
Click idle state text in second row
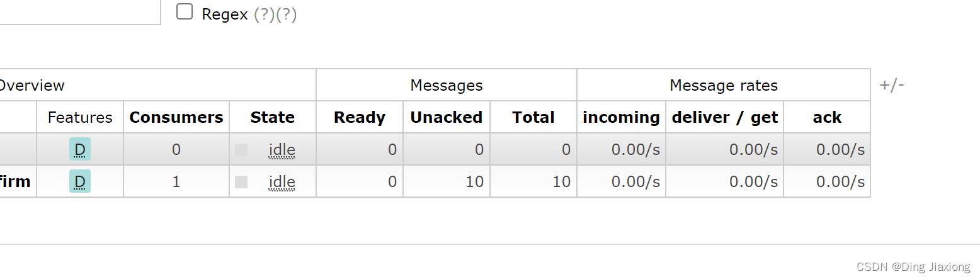pyautogui.click(x=282, y=182)
